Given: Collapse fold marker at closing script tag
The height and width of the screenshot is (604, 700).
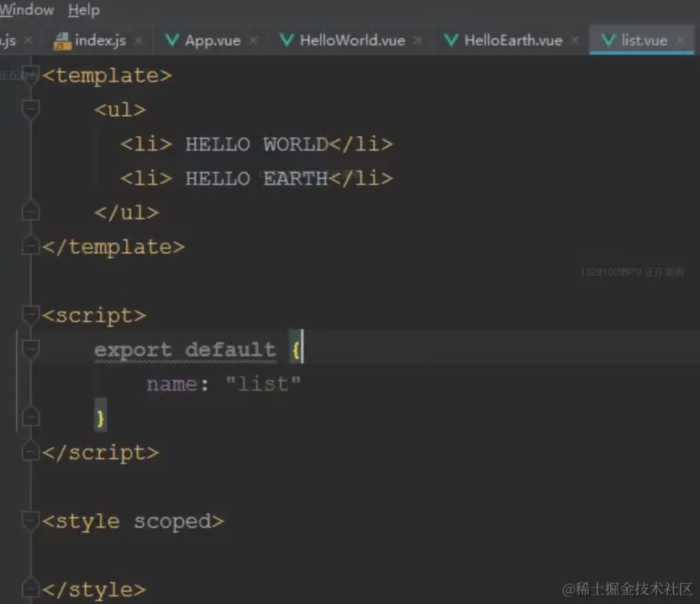Looking at the screenshot, I should (x=30, y=452).
